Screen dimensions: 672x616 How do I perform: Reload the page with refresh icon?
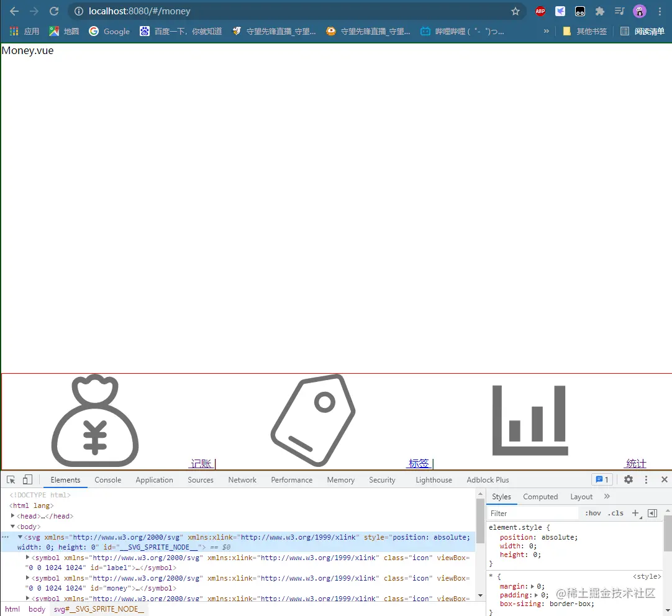[x=54, y=11]
